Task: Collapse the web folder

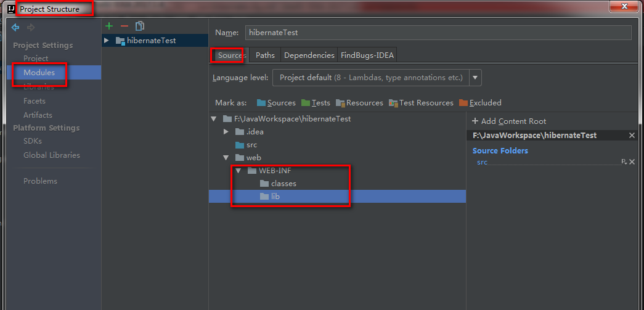Action: click(x=226, y=158)
